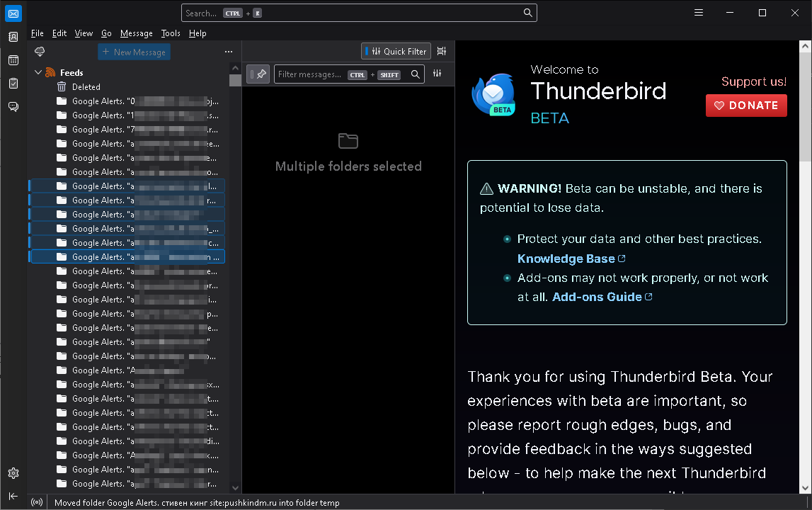Click the global search magnifier icon
Viewport: 812px width, 510px height.
[527, 13]
